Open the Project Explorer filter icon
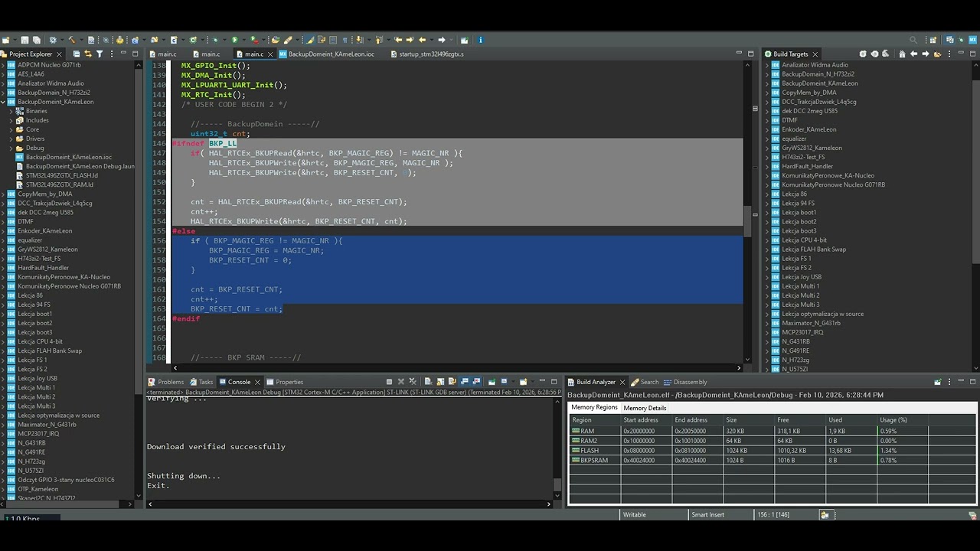 [x=100, y=54]
